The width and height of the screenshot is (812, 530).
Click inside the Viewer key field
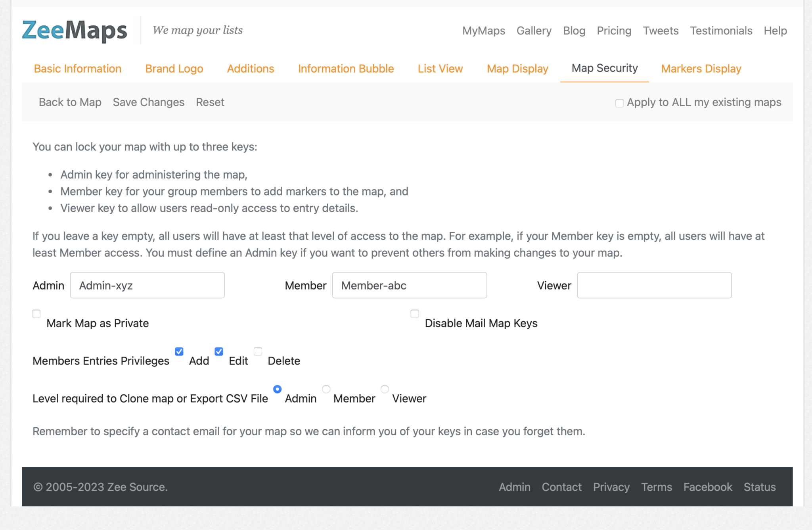pyautogui.click(x=654, y=285)
